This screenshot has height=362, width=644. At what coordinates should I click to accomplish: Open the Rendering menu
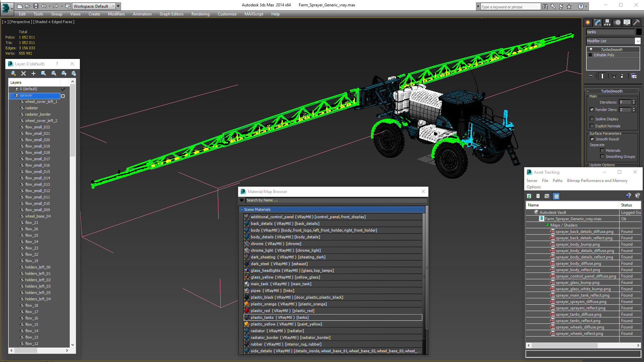pos(201,14)
